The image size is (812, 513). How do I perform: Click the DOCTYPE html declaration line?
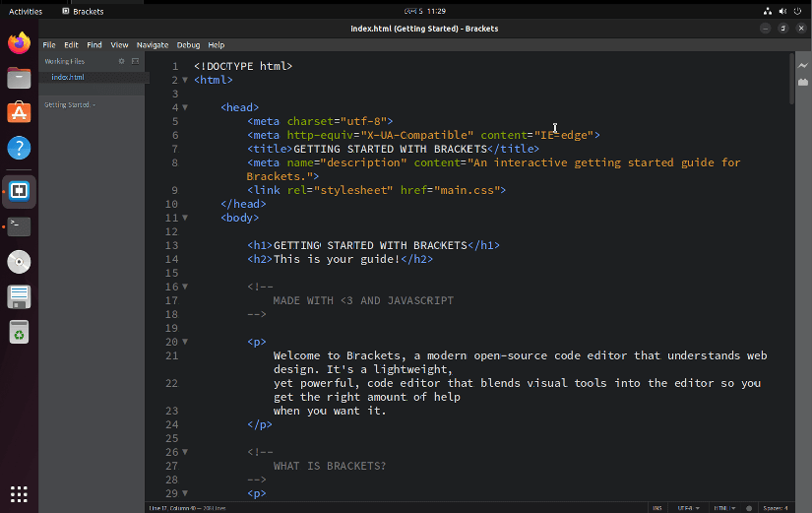243,66
